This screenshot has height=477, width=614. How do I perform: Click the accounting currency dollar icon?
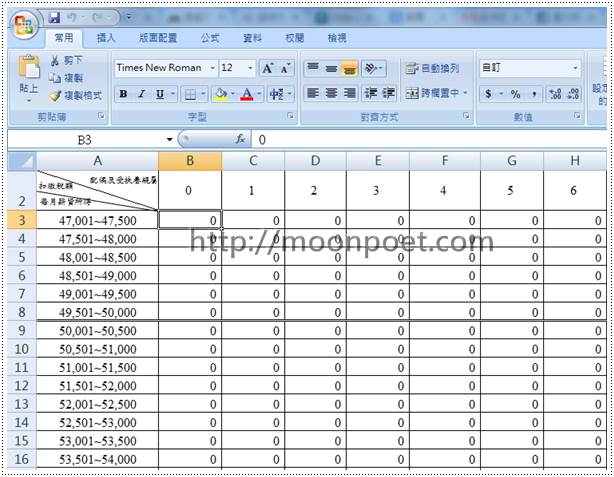488,94
